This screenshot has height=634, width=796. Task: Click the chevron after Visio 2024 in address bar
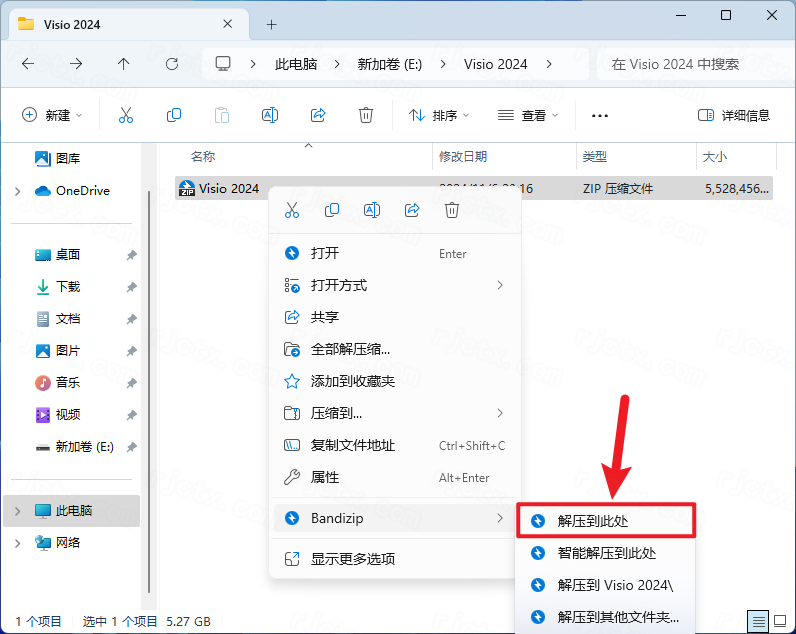(x=549, y=64)
